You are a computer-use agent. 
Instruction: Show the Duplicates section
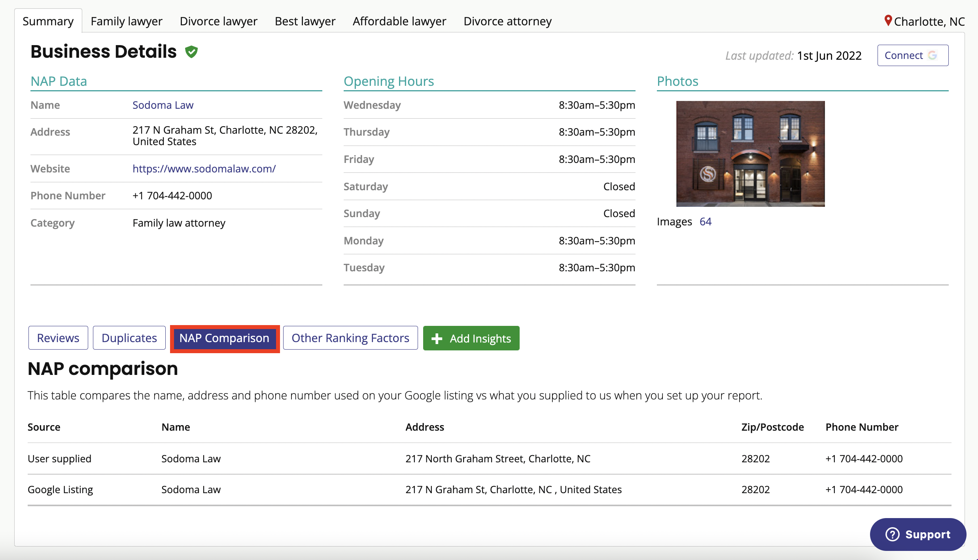[x=129, y=338]
